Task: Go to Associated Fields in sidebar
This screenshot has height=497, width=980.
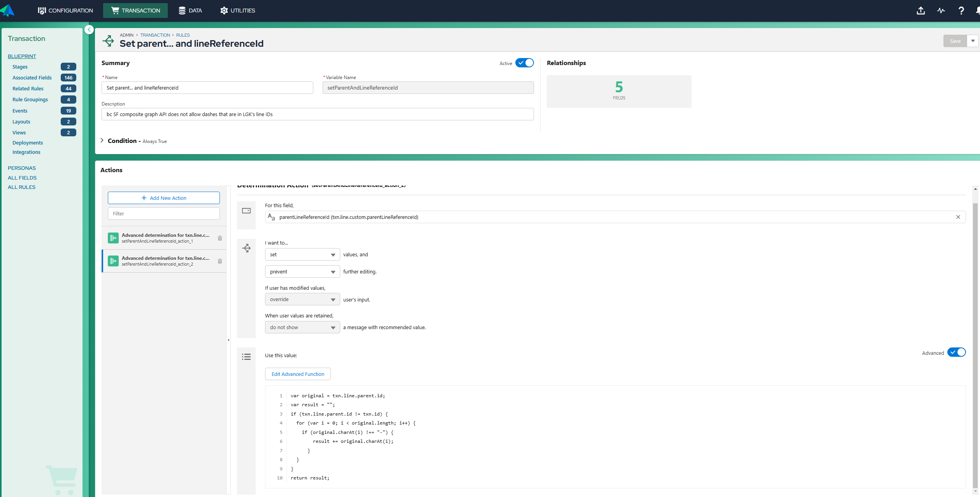Action: pos(32,78)
